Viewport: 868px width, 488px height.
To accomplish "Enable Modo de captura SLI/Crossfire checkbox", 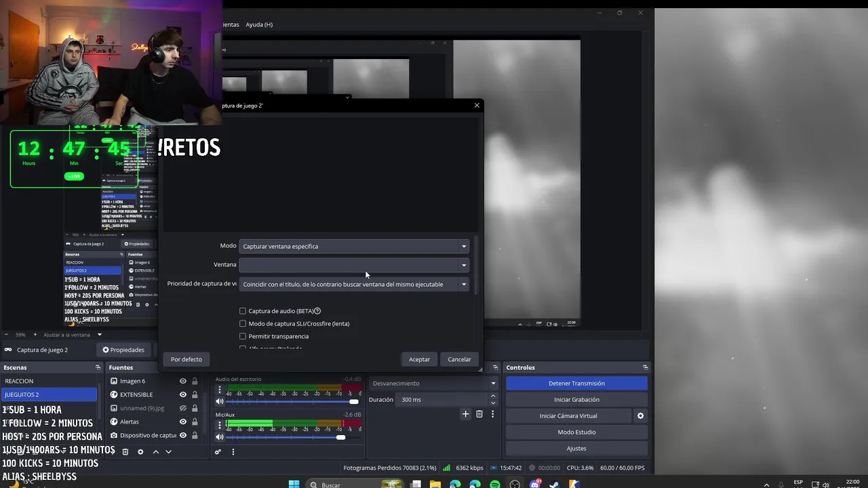I will tap(243, 323).
